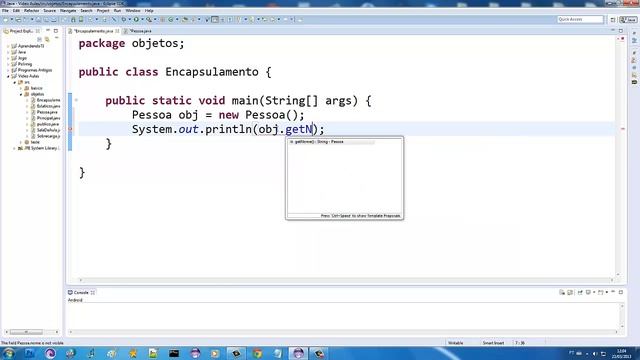Image resolution: width=640 pixels, height=360 pixels.
Task: Select the Java perspective button
Action: (x=629, y=20)
